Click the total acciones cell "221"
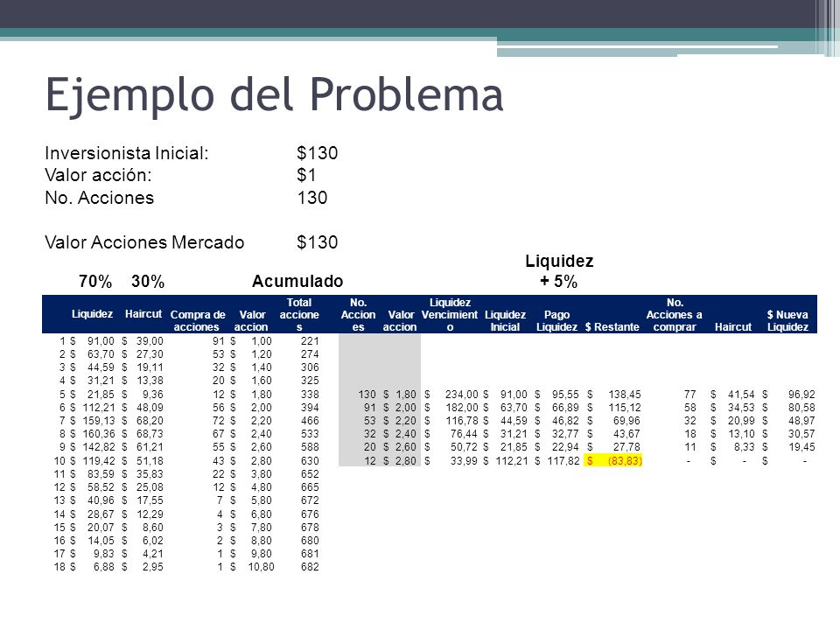The height and width of the screenshot is (630, 840). (310, 341)
